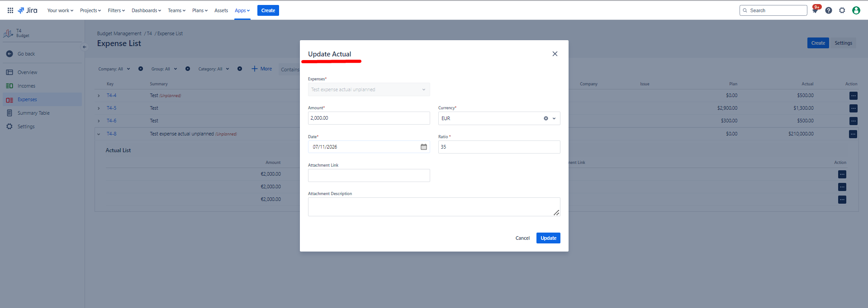Open the Filters menu
The image size is (868, 308).
coord(116,10)
